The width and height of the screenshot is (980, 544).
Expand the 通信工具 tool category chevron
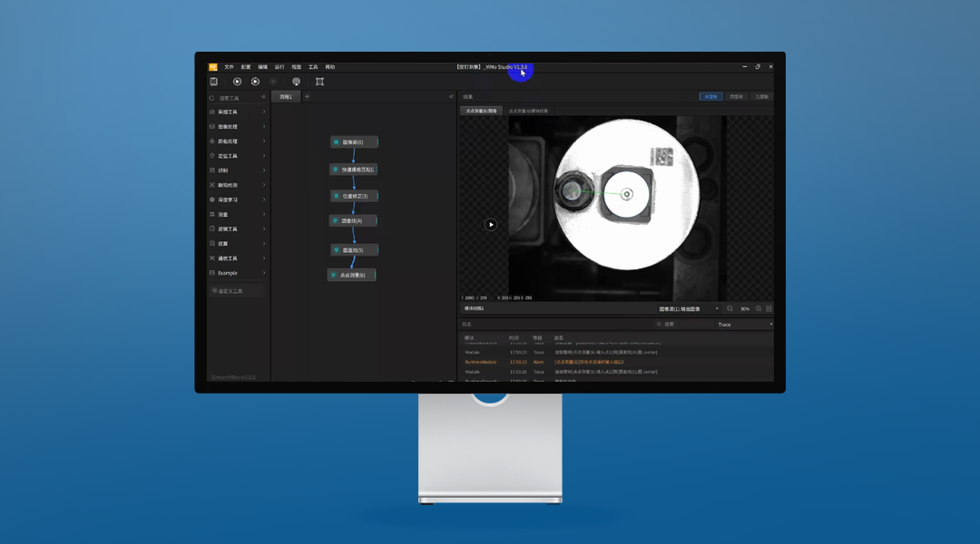pos(264,258)
